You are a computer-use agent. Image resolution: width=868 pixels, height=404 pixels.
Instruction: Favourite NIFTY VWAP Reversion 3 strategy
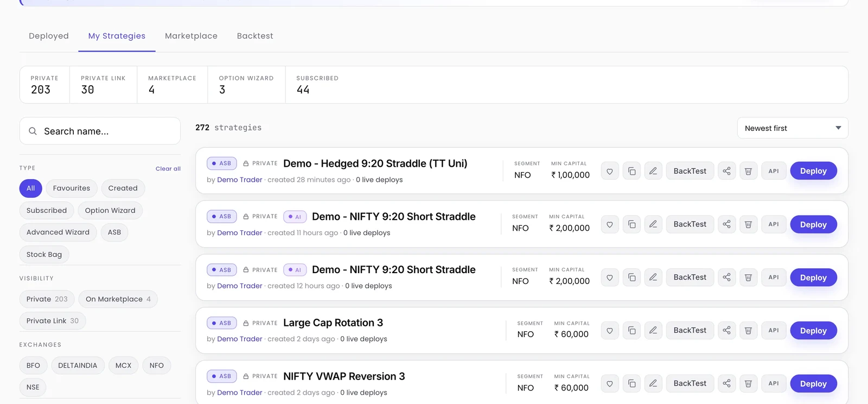point(610,383)
